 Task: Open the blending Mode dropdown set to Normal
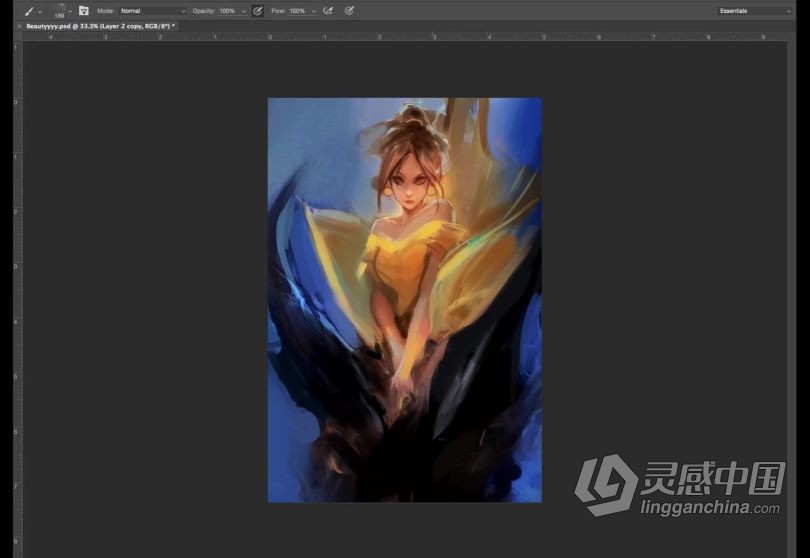pos(152,11)
